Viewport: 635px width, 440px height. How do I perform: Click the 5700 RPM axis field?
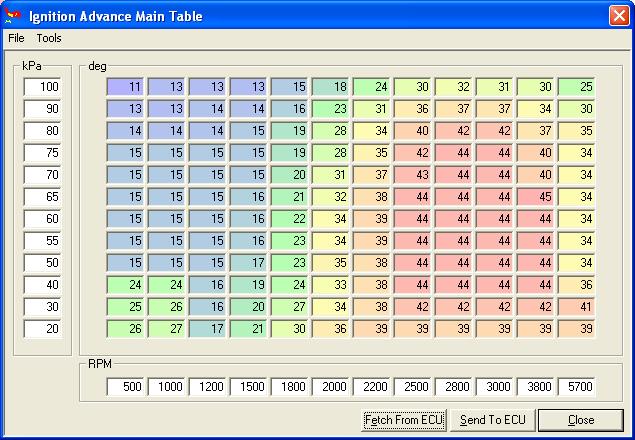(x=577, y=387)
